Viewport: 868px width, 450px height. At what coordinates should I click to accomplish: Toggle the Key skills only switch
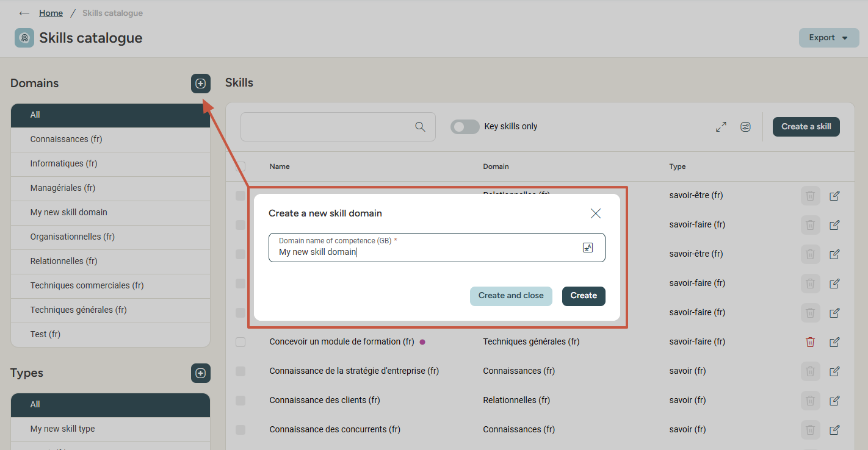465,127
